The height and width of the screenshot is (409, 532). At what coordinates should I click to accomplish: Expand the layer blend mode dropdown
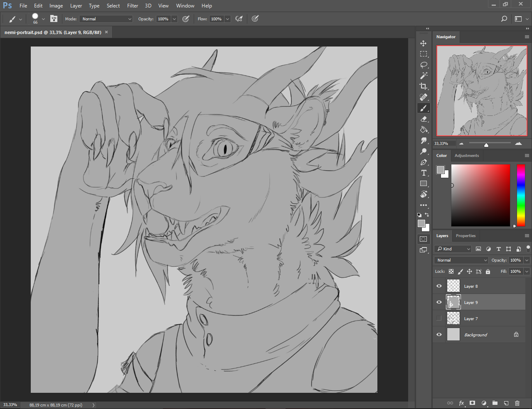(461, 260)
